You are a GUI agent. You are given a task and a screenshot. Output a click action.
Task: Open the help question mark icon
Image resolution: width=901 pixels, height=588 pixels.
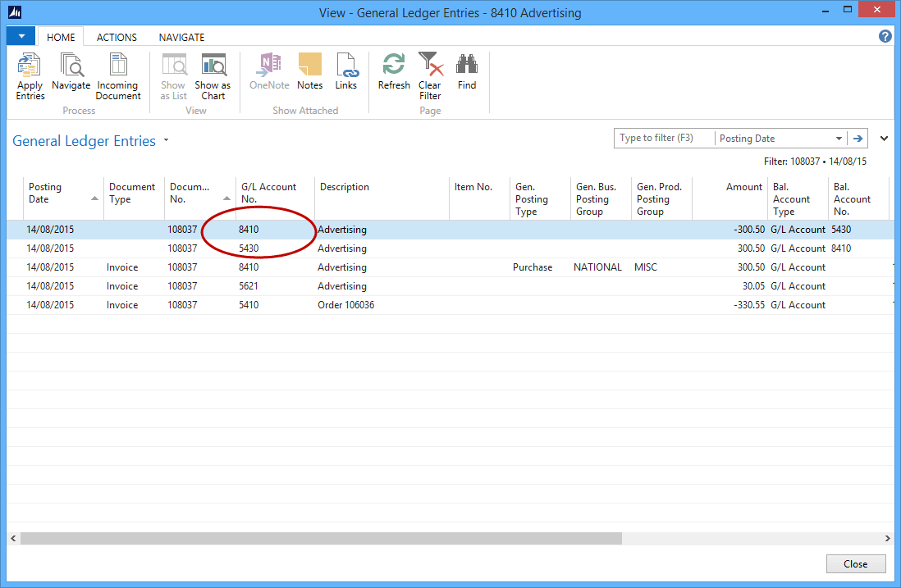[x=885, y=36]
